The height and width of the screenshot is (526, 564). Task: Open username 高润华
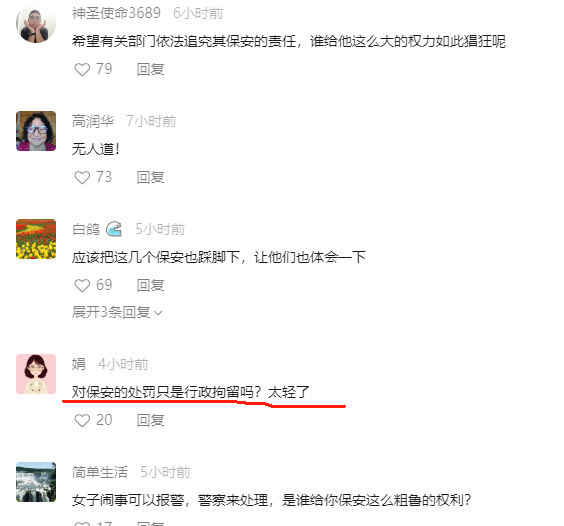pos(93,121)
